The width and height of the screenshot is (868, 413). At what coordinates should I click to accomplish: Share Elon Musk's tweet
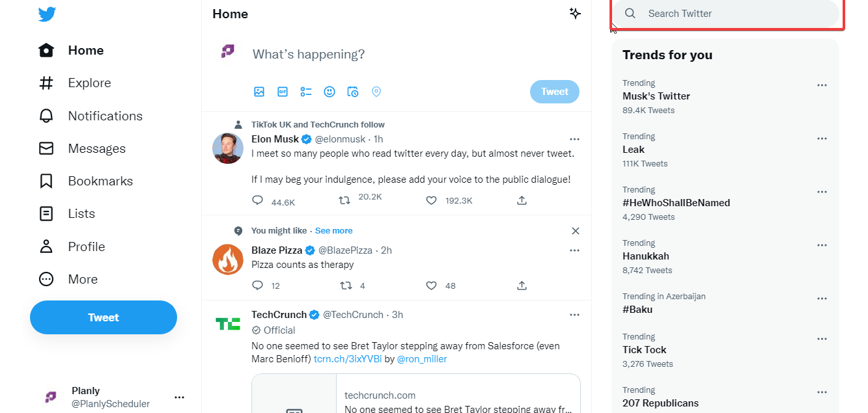click(x=522, y=201)
